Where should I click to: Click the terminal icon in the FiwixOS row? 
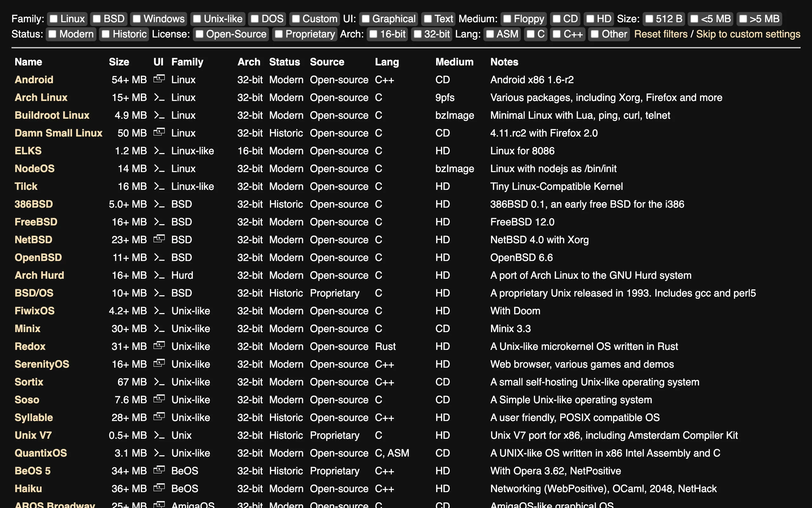coord(159,311)
